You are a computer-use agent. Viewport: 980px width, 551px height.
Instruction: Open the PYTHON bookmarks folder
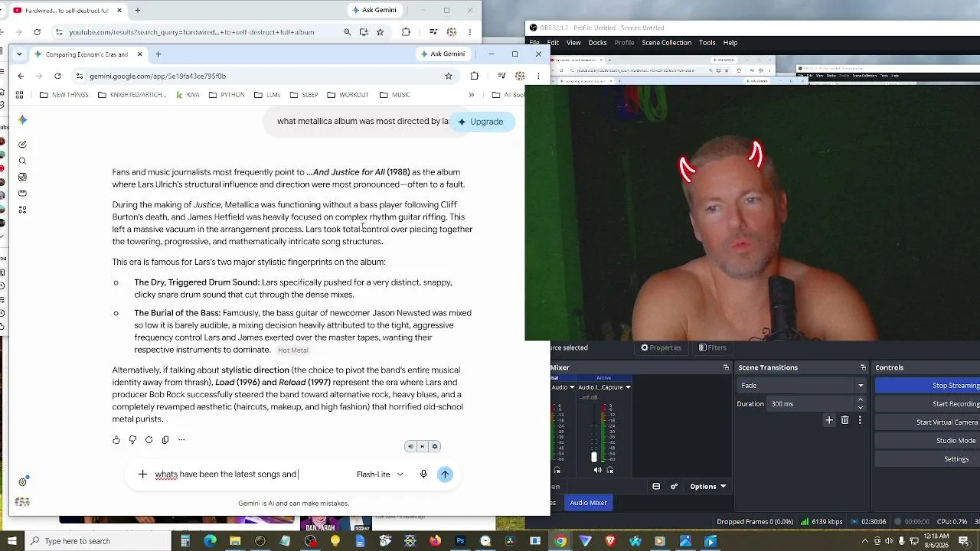tap(227, 95)
